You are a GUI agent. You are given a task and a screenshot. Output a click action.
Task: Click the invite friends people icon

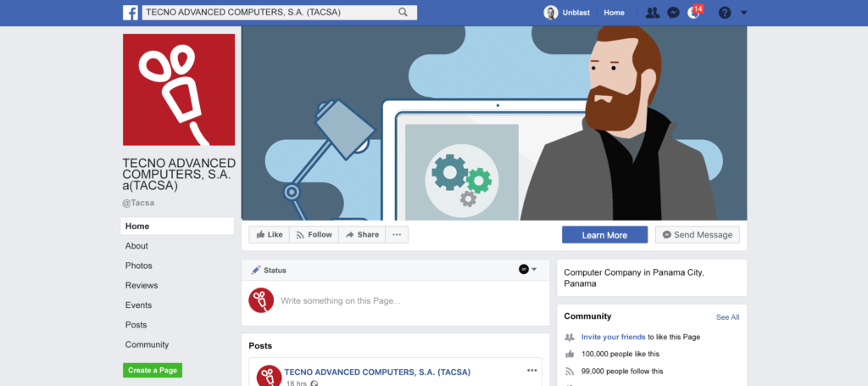point(570,337)
